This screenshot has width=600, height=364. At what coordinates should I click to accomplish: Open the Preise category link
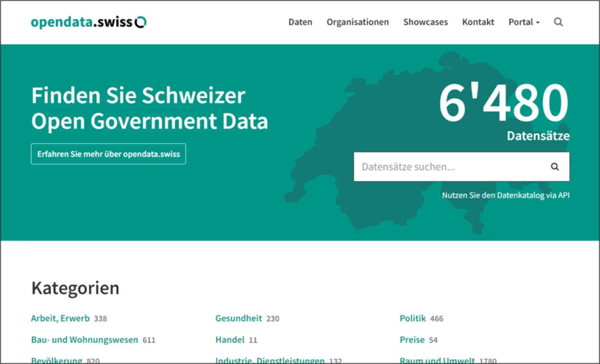(x=412, y=340)
